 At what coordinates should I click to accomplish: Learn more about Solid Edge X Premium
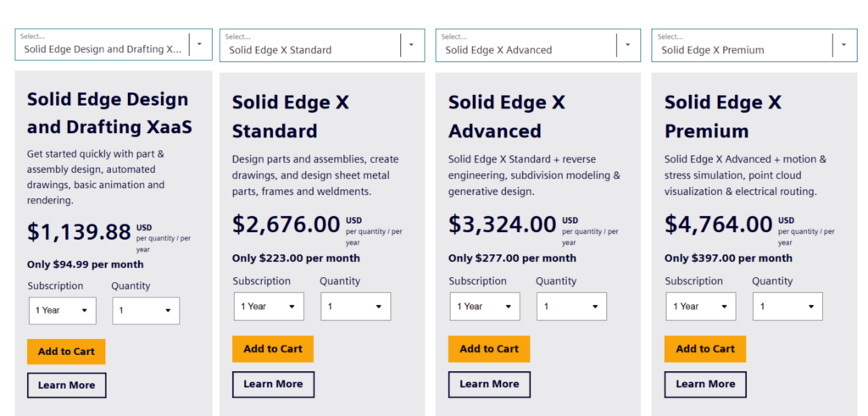[705, 384]
